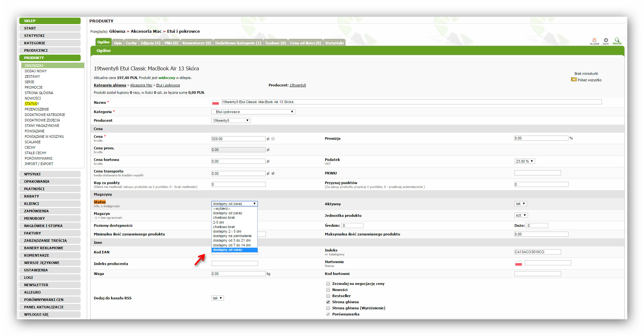
Task: Click the Cena hurtowa field
Action: click(x=238, y=161)
